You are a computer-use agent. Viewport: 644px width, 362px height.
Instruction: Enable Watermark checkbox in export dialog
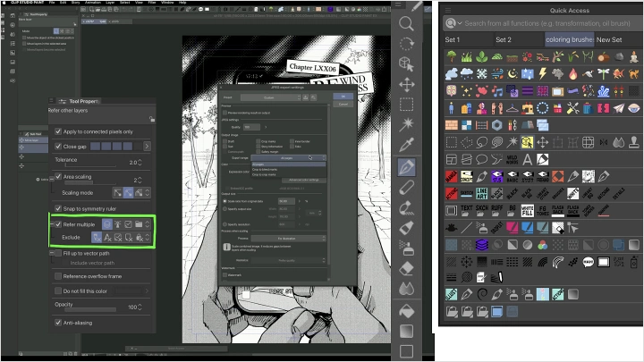coord(225,275)
